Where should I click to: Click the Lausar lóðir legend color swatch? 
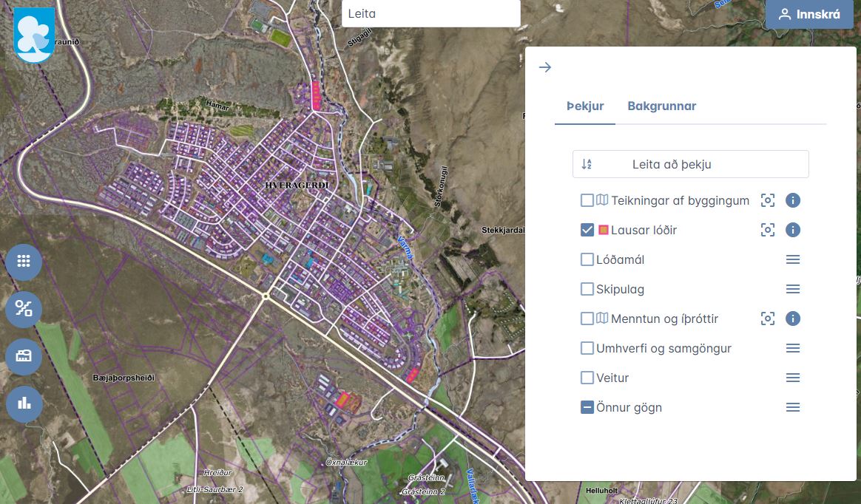point(603,230)
